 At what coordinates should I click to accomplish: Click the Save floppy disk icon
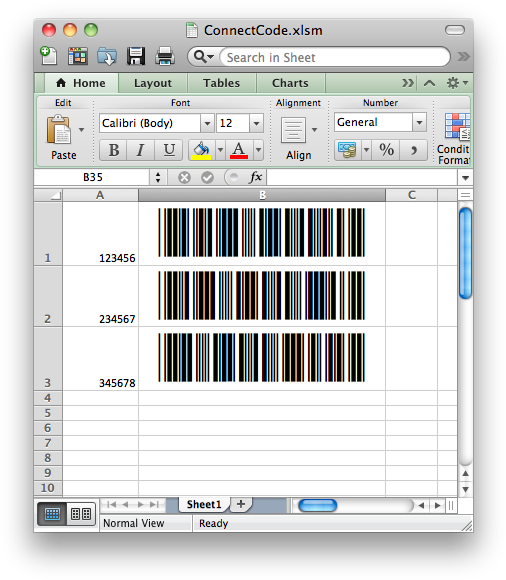[136, 56]
